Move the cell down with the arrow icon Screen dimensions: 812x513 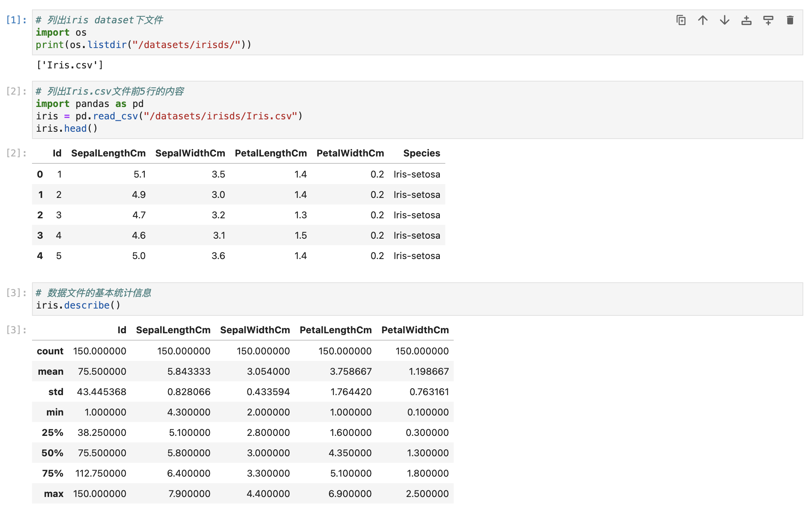(724, 20)
